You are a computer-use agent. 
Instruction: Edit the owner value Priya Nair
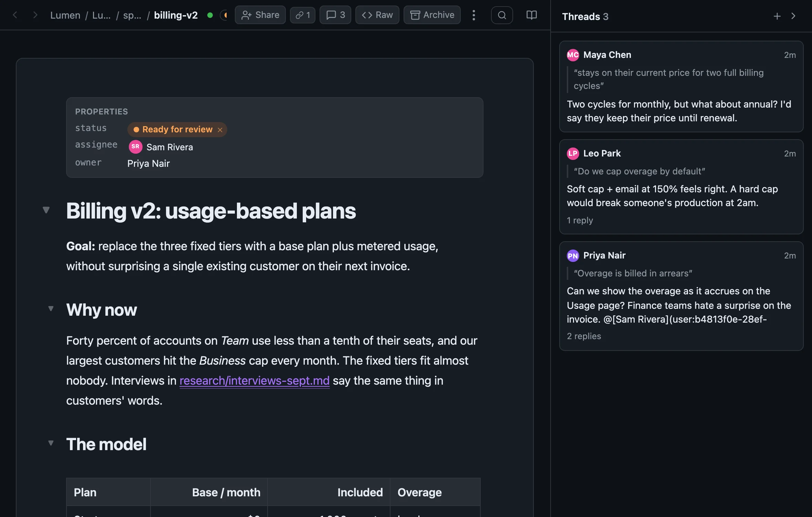coord(148,163)
